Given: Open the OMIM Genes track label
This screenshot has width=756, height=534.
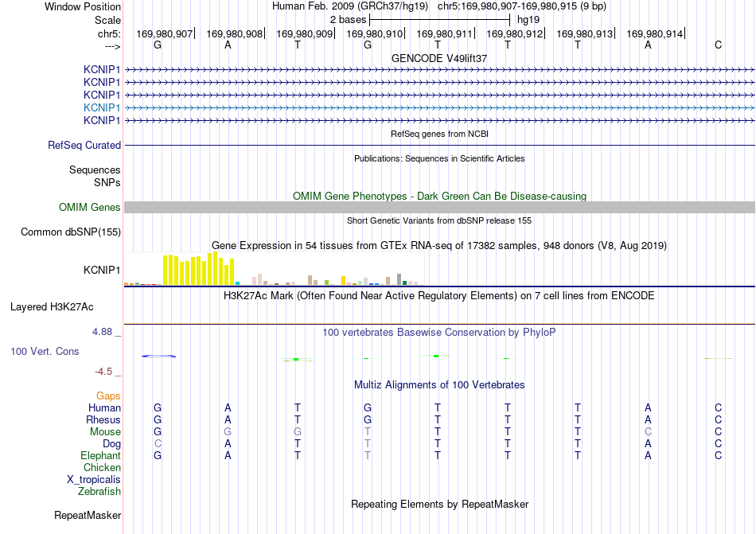Looking at the screenshot, I should (90, 207).
